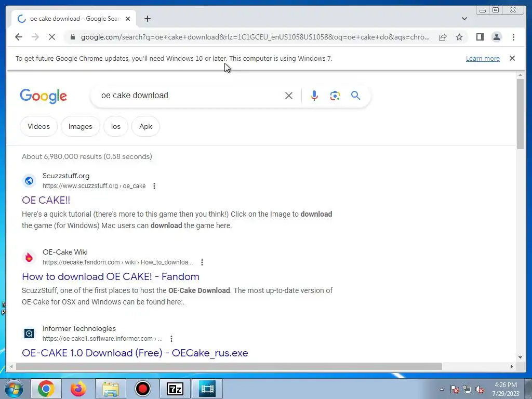The image size is (532, 399).
Task: Open network status tray icon
Action: 467,389
